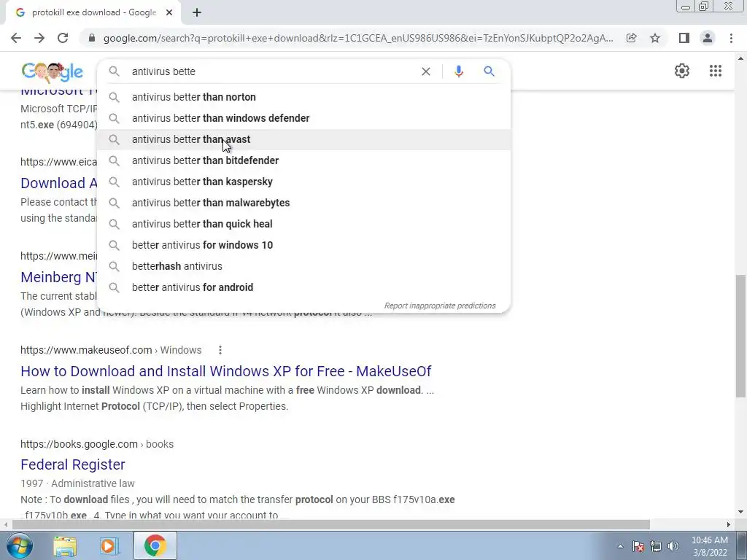747x560 pixels.
Task: Click into the search input field
Action: [x=271, y=71]
